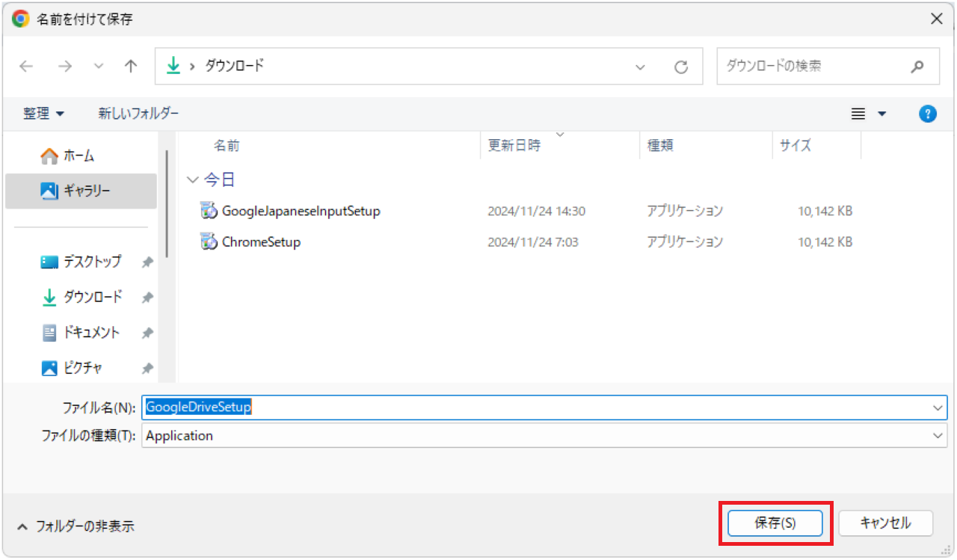957x560 pixels.
Task: Open ピクチャ in the sidebar
Action: tap(81, 368)
